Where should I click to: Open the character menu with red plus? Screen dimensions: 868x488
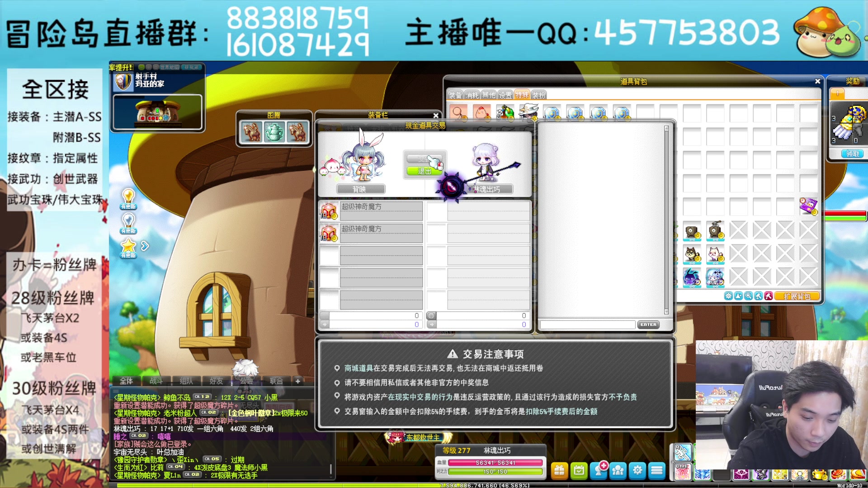[599, 469]
